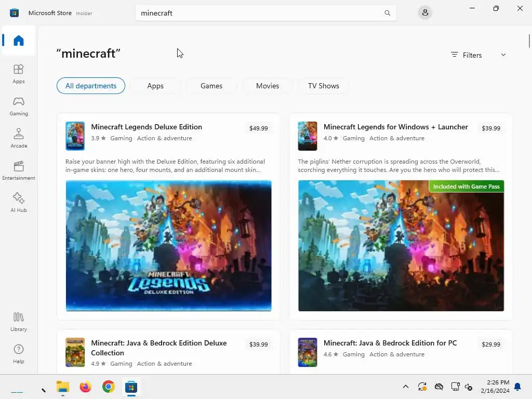532x399 pixels.
Task: Click Java & Bedrock Deluxe Collection cover
Action: pyautogui.click(x=75, y=352)
